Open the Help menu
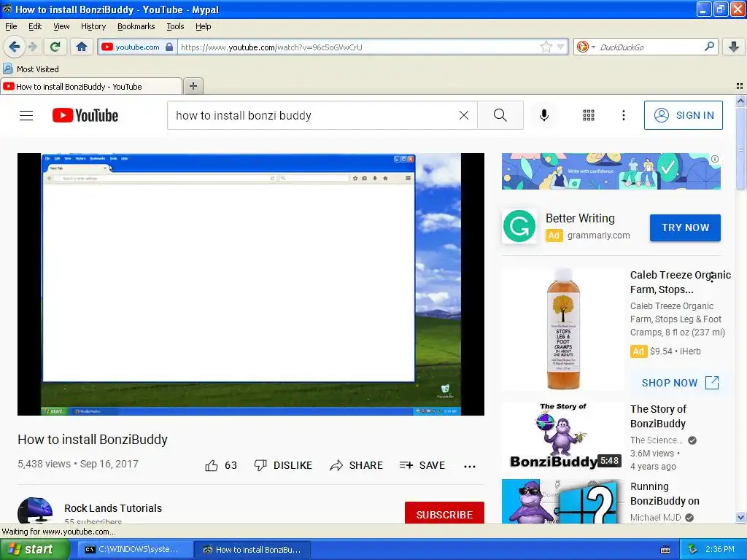The width and height of the screenshot is (747, 560). [x=203, y=26]
